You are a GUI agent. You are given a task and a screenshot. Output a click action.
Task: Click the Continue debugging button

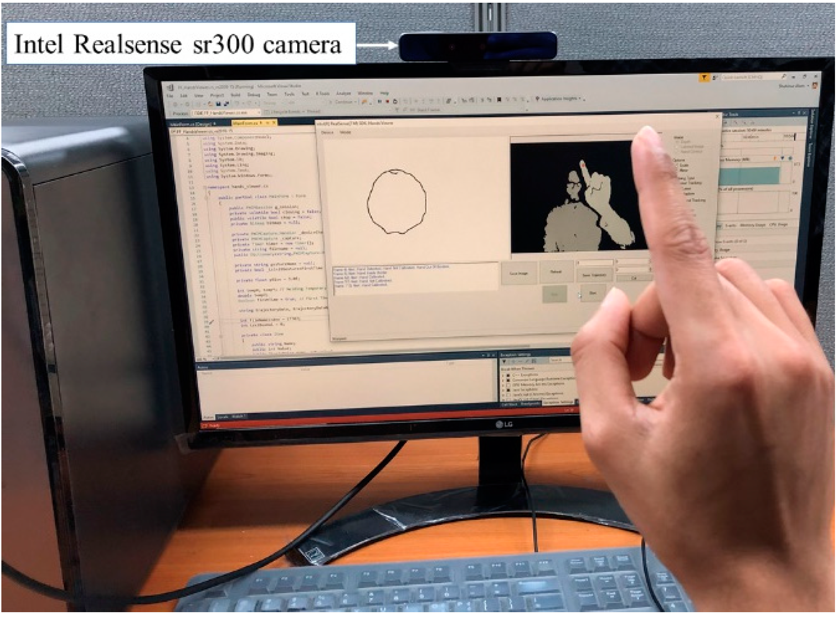(x=343, y=102)
